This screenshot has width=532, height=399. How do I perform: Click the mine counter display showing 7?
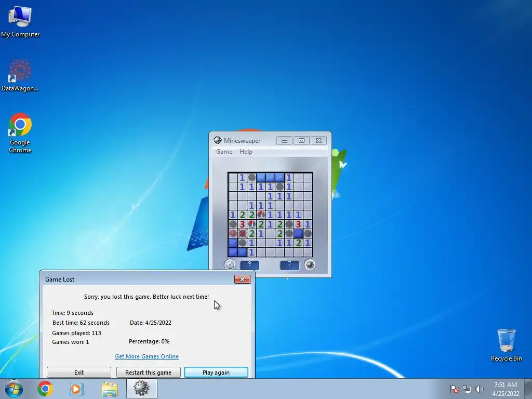point(289,264)
